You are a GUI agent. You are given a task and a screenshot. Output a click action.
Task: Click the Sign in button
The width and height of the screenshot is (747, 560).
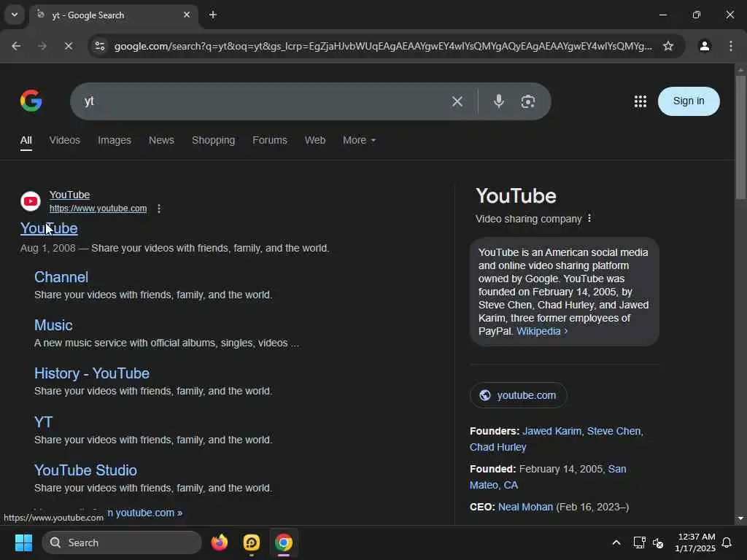click(689, 101)
